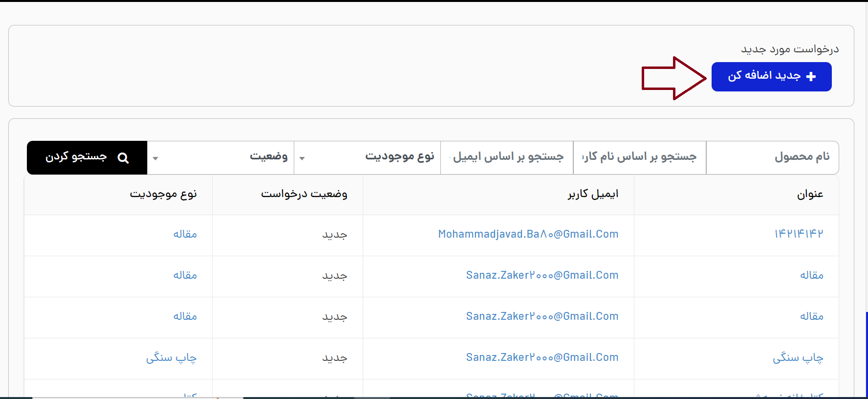Click the چاپ سنگی title link

coord(798,358)
